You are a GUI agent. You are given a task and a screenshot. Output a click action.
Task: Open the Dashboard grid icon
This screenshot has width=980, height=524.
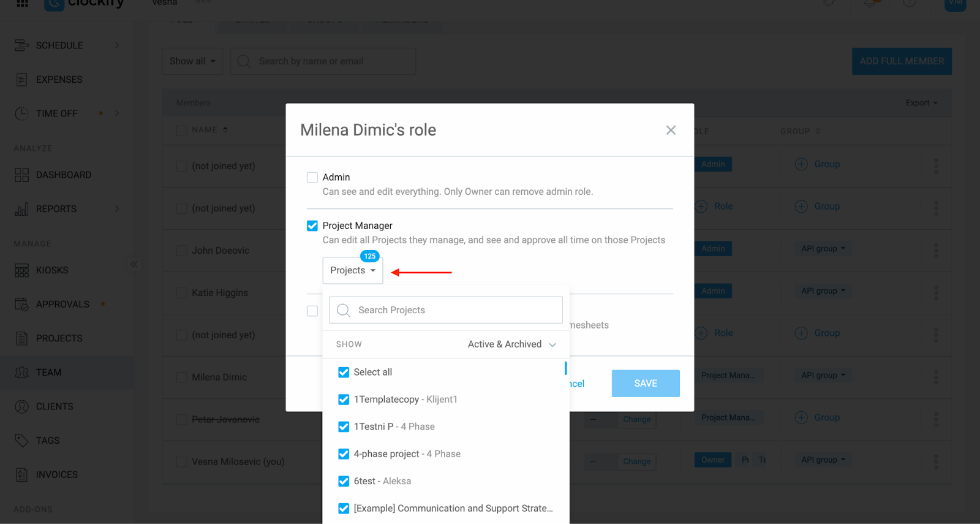[x=21, y=175]
